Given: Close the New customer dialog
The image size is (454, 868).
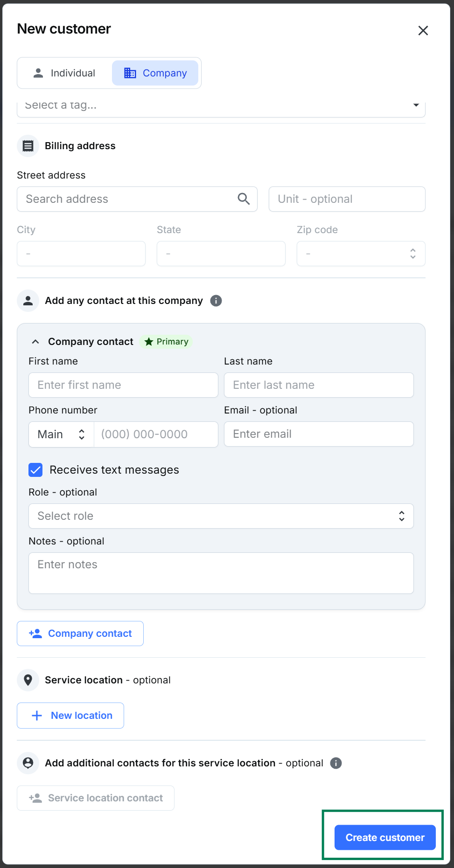Looking at the screenshot, I should [423, 31].
